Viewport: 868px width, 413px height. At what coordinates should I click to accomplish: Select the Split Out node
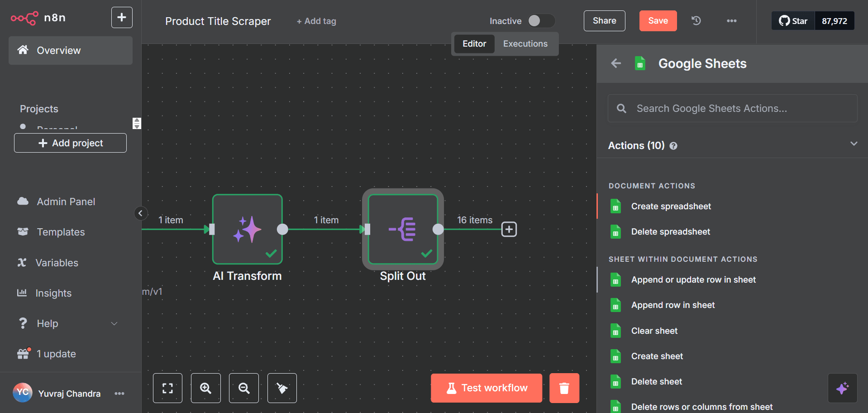click(403, 229)
